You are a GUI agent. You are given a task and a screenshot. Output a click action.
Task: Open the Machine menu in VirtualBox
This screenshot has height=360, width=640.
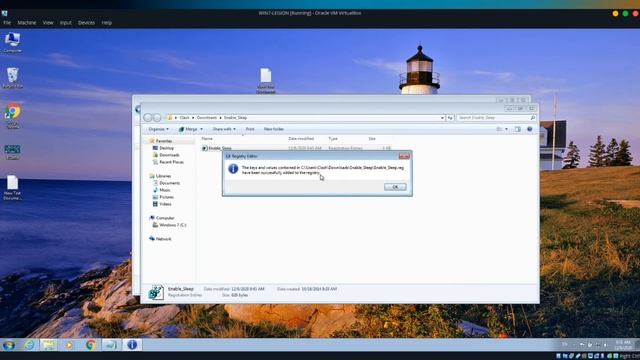pyautogui.click(x=27, y=23)
